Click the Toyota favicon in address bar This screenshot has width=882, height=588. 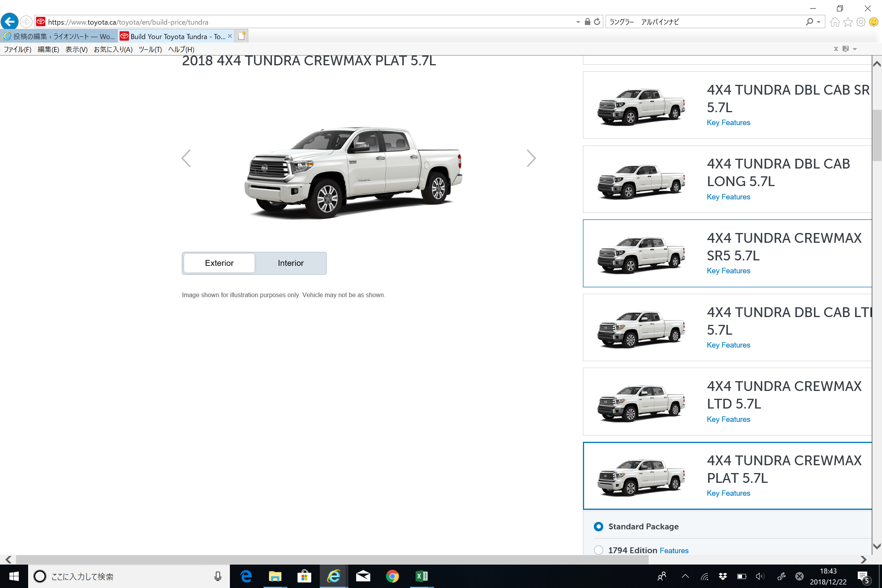tap(41, 22)
